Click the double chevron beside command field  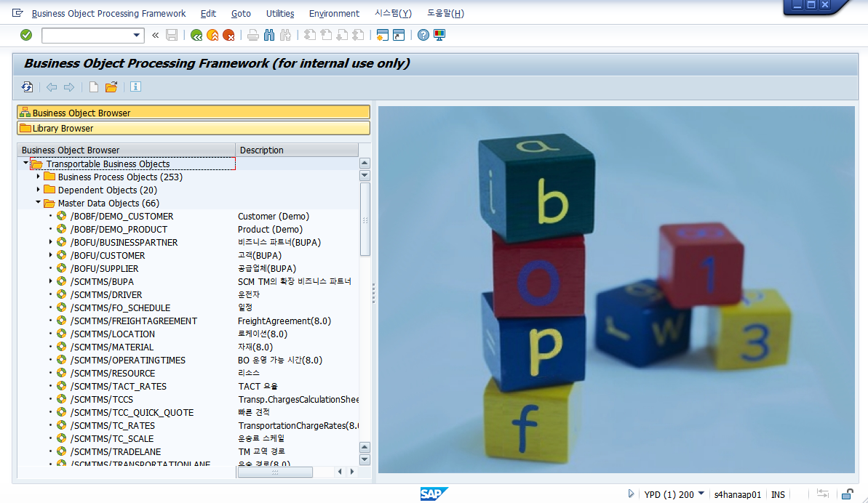coord(156,35)
